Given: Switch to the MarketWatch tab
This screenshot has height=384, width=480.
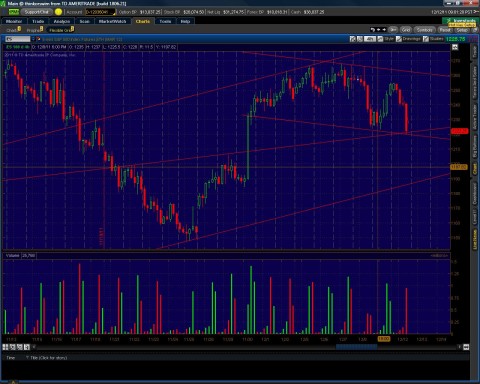Looking at the screenshot, I should (112, 21).
